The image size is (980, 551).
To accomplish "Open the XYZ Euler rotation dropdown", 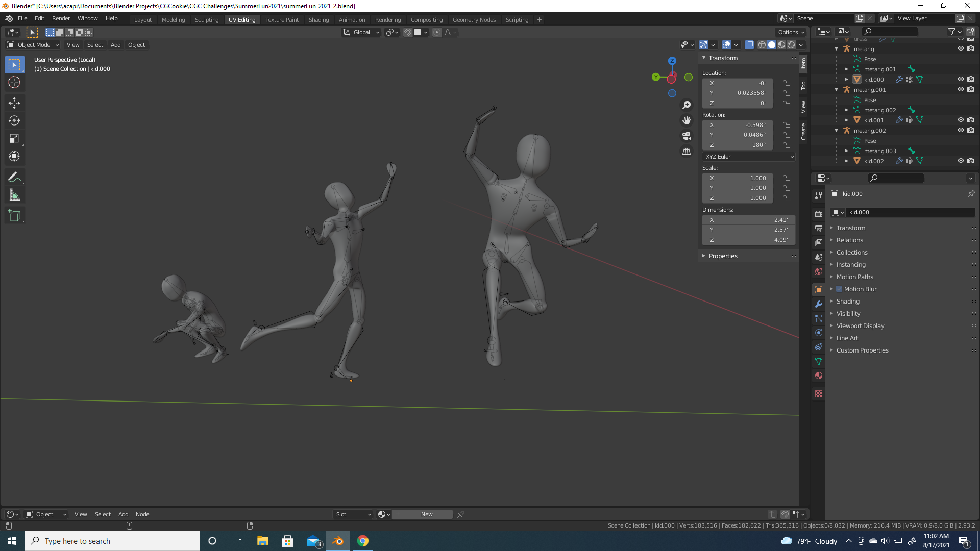I will click(748, 157).
